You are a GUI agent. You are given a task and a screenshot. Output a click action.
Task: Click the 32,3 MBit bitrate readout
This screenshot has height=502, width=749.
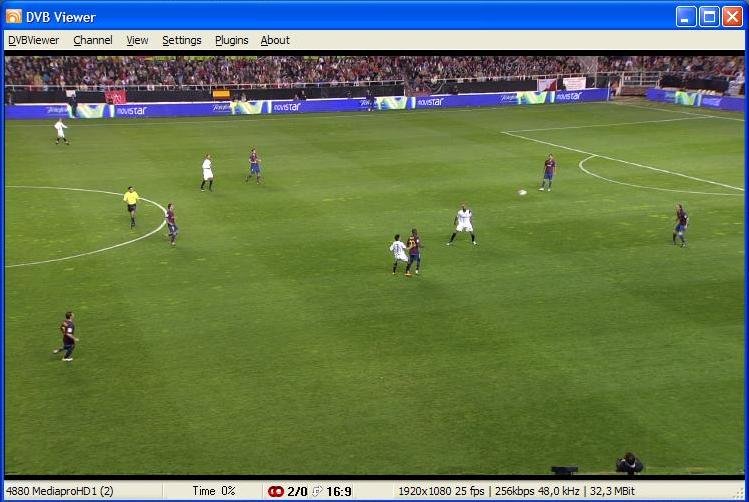point(612,491)
